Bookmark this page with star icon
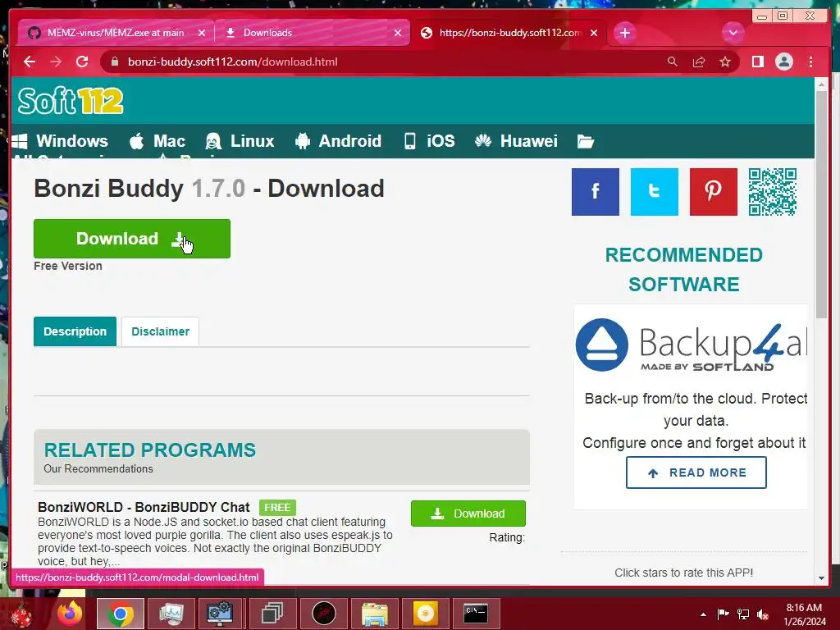840x630 pixels. click(725, 62)
